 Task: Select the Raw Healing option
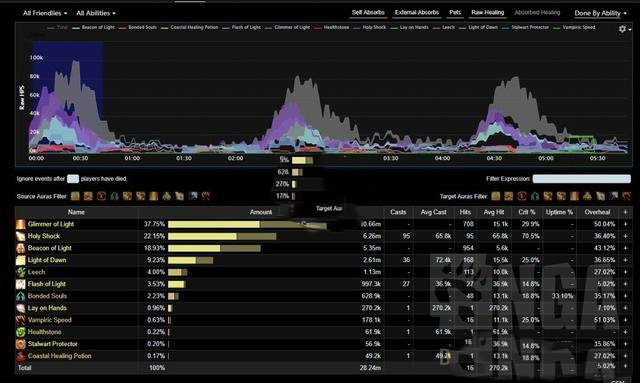[488, 12]
